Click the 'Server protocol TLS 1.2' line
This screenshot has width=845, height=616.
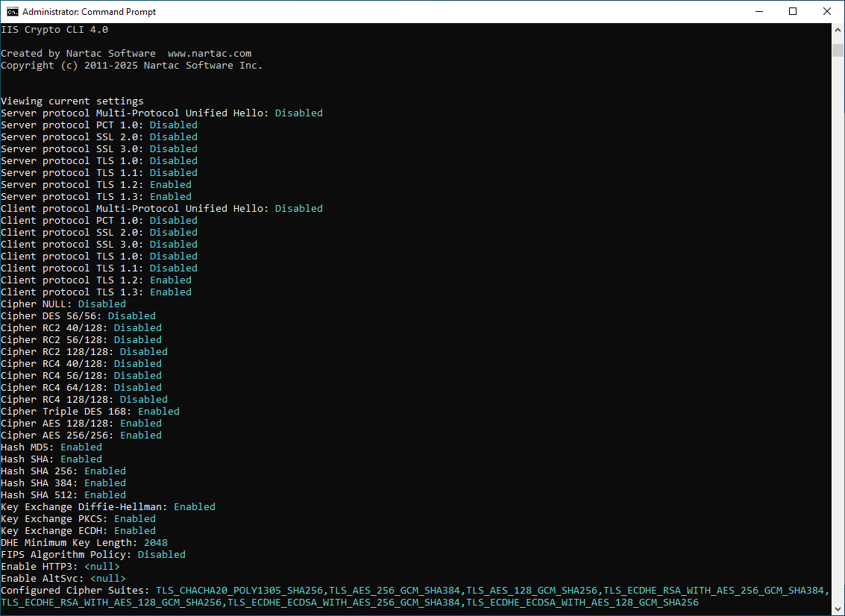96,185
